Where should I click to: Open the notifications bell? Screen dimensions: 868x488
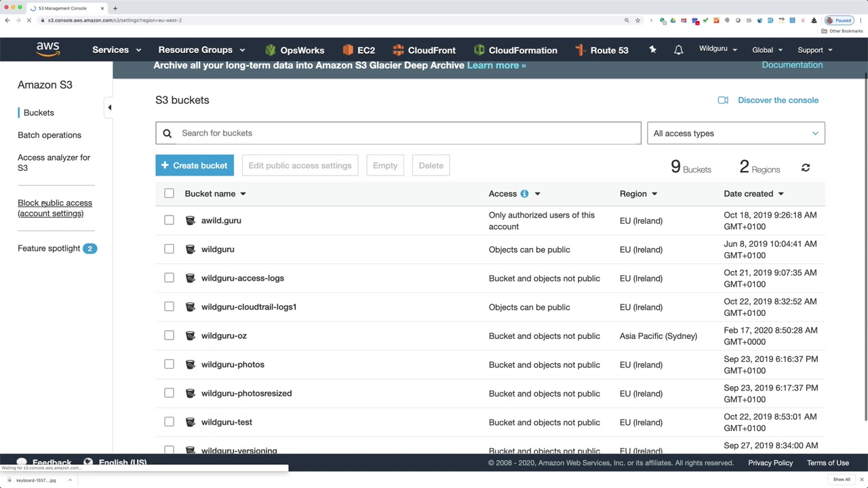(x=678, y=49)
